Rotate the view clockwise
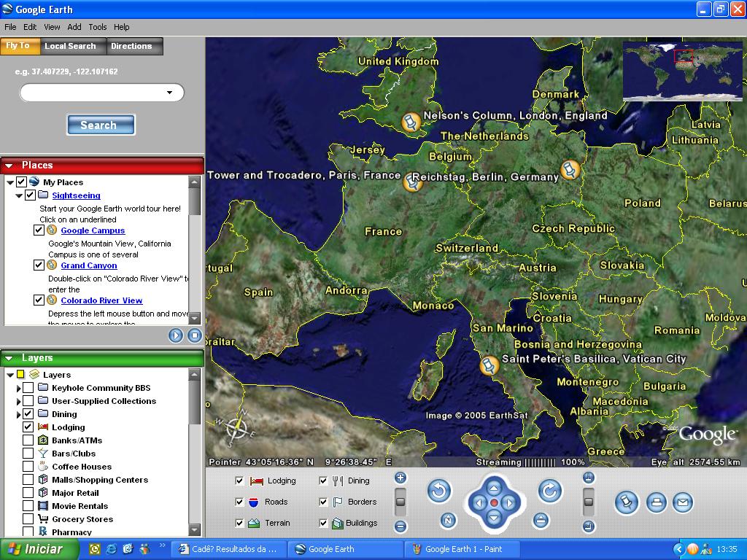This screenshot has width=747, height=560. point(550,491)
